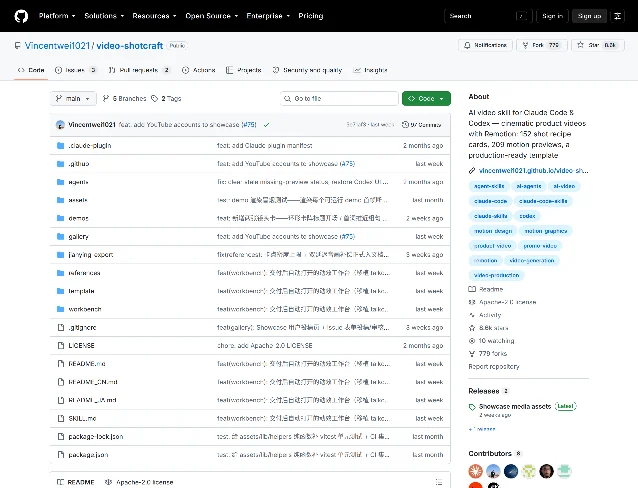Click the Go to file search field
The image size is (638, 488).
click(x=339, y=98)
